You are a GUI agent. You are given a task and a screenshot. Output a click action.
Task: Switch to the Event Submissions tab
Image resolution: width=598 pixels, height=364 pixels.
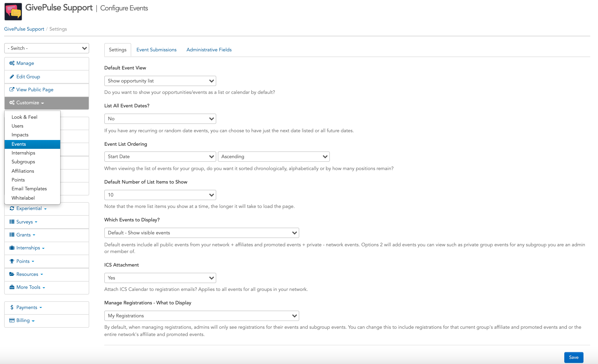tap(156, 50)
